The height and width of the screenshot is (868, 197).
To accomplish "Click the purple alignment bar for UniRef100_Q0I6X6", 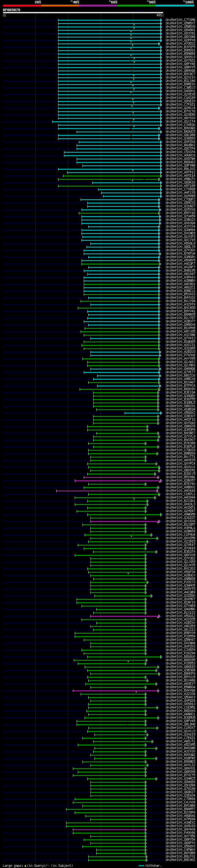I will click(125, 521).
